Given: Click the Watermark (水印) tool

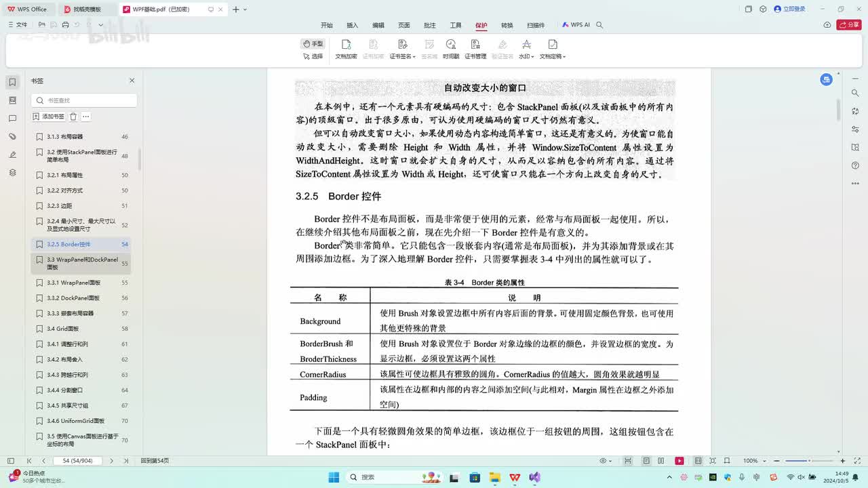Looking at the screenshot, I should click(526, 49).
